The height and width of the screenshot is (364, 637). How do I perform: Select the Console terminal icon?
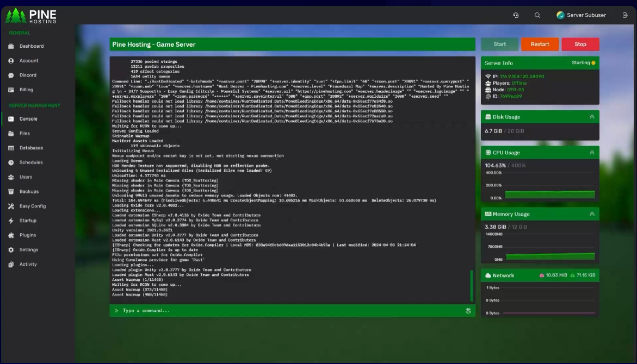pyautogui.click(x=11, y=119)
